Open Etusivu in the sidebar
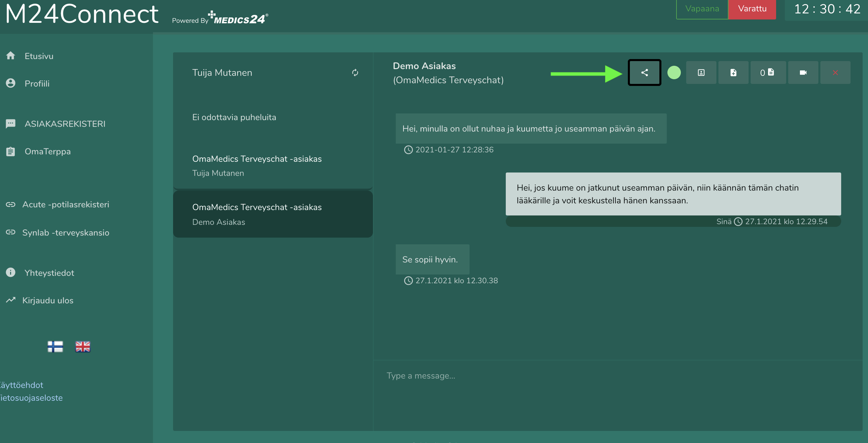Viewport: 868px width, 443px height. (39, 56)
